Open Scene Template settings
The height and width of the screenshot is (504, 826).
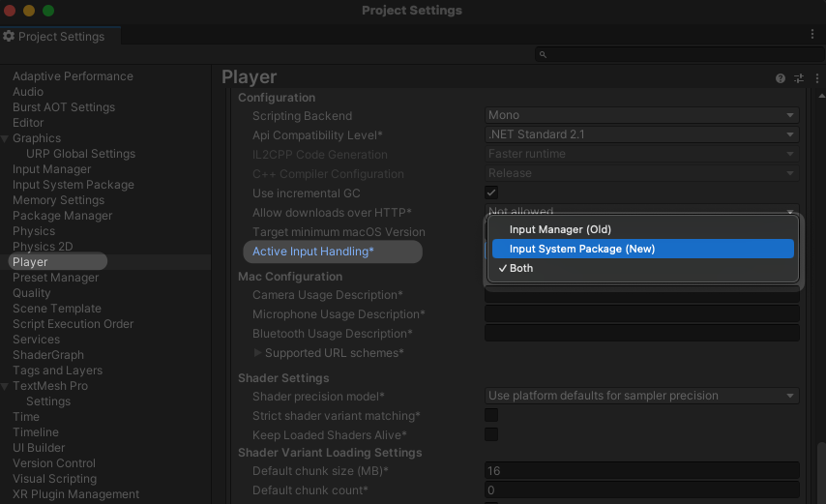(x=57, y=309)
